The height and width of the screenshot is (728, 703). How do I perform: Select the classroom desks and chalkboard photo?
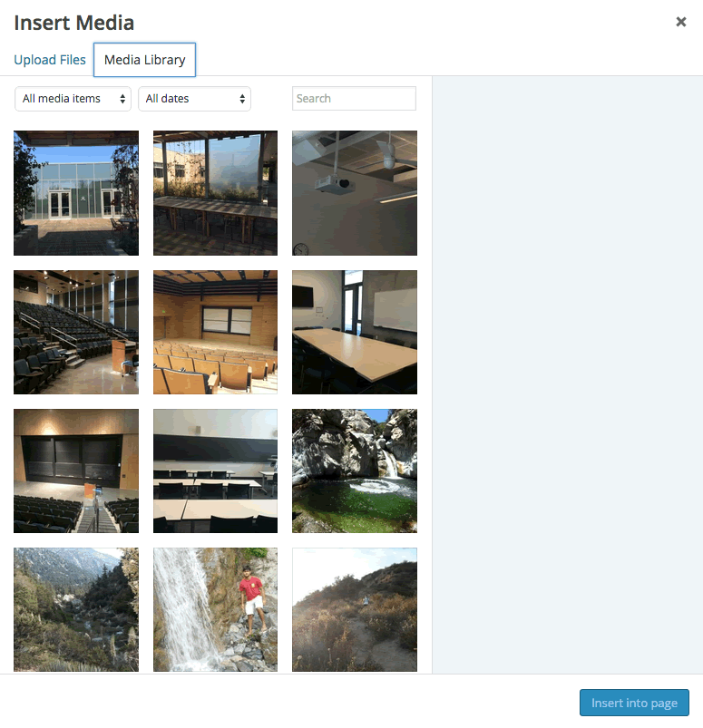tap(215, 471)
